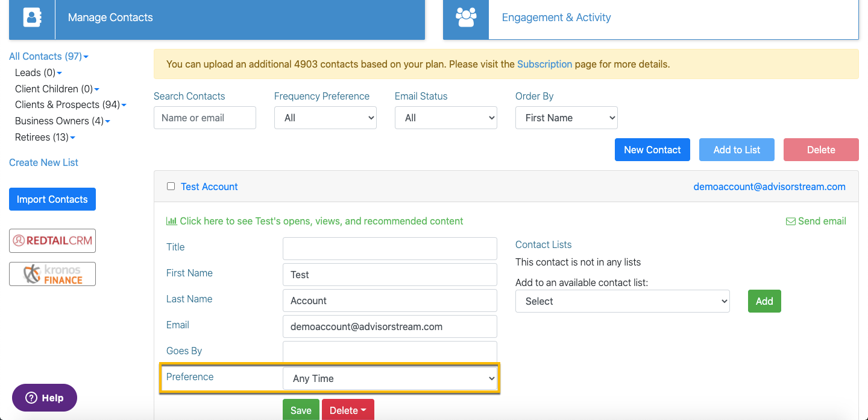
Task: Select the Leads (0) list
Action: [35, 72]
